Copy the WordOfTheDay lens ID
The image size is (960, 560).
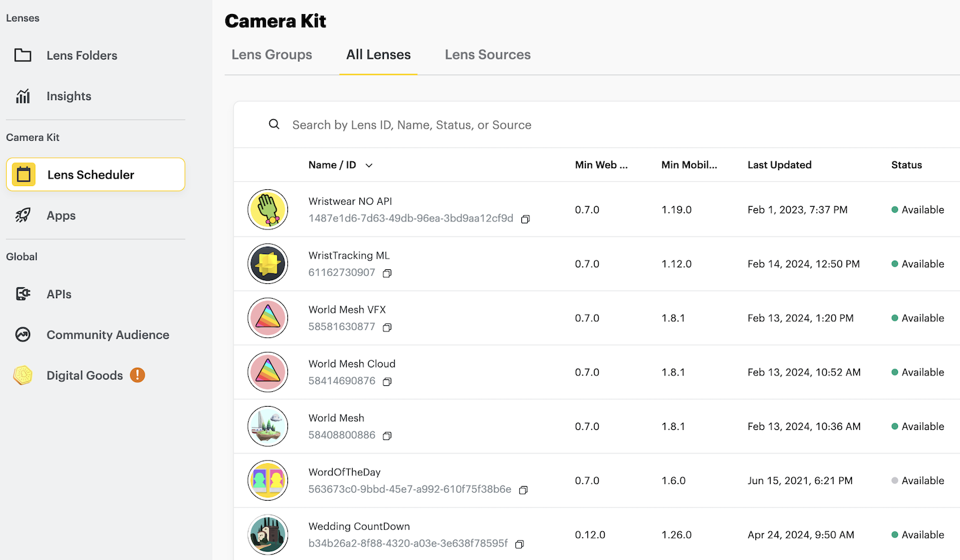(x=523, y=490)
